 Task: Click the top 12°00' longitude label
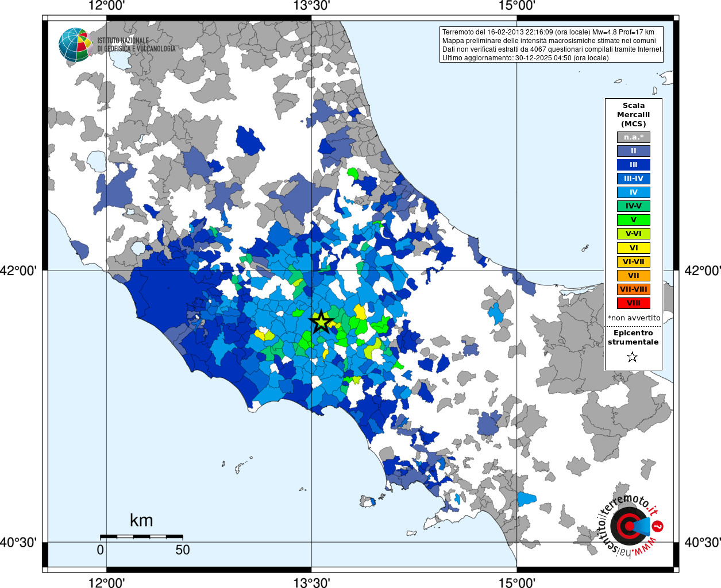pos(107,6)
